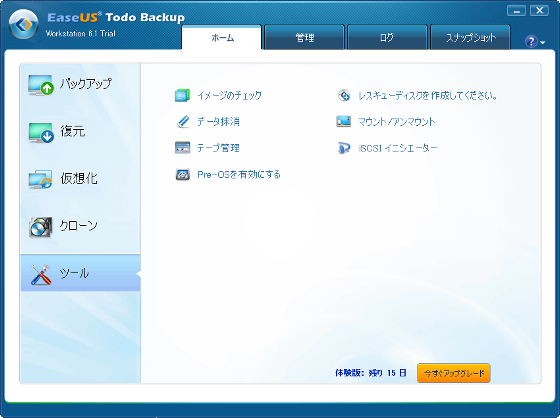This screenshot has height=418, width=560.
Task: Click the backup monitor icon in sidebar
Action: click(x=41, y=85)
